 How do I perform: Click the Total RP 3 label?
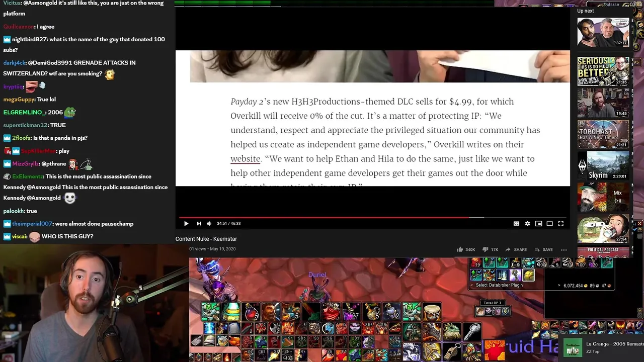(x=493, y=303)
